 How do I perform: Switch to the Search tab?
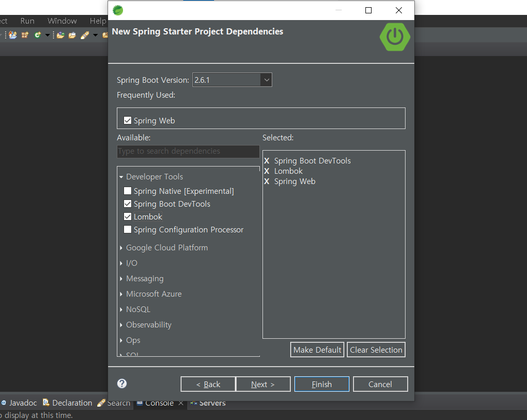click(x=114, y=403)
